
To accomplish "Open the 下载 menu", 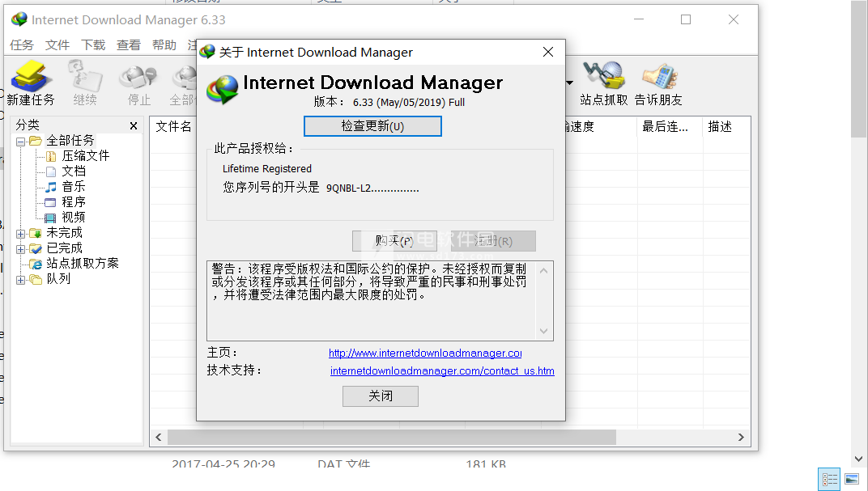I will 93,45.
